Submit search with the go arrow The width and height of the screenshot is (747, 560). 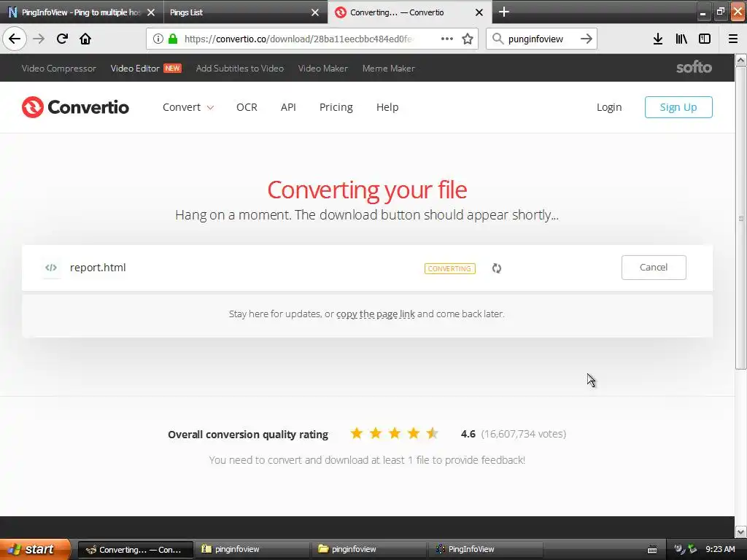tap(587, 39)
